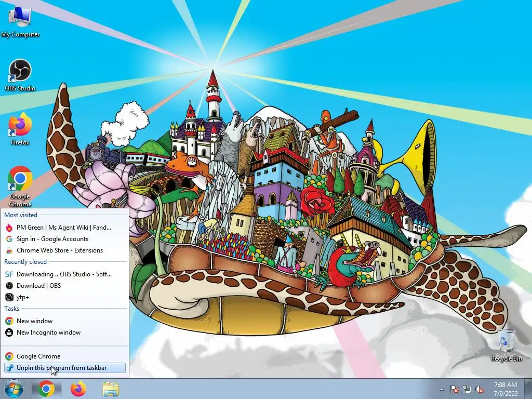Reopen Downloading OBS Studio SourceForge page
The image size is (532, 399).
[x=64, y=274]
